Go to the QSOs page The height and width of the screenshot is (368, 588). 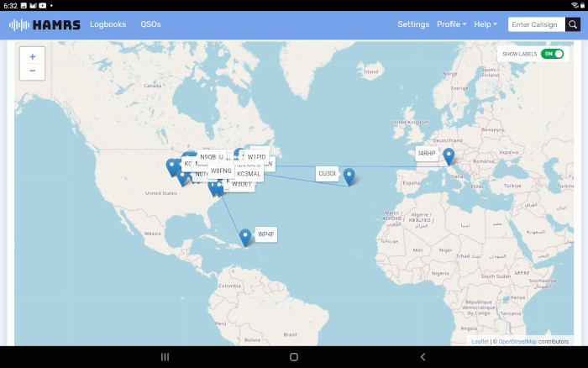point(150,24)
